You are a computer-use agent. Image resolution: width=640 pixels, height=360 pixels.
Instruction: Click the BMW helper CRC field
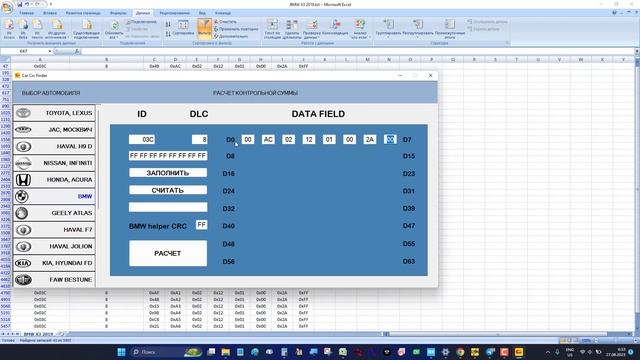pyautogui.click(x=201, y=225)
